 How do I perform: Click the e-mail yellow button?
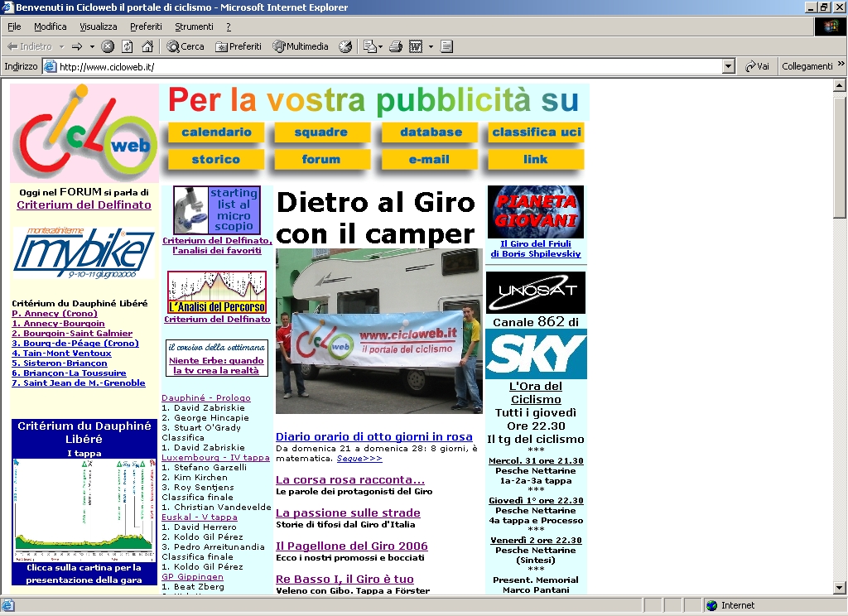click(x=430, y=159)
